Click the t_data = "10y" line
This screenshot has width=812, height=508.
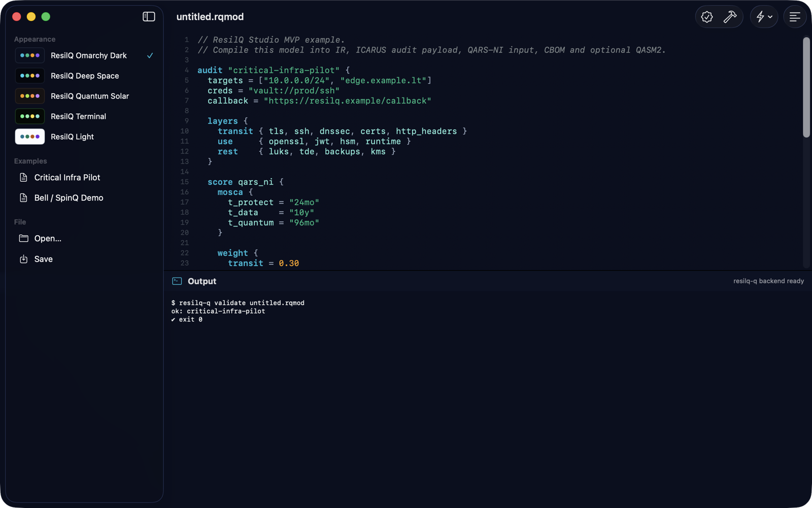271,212
